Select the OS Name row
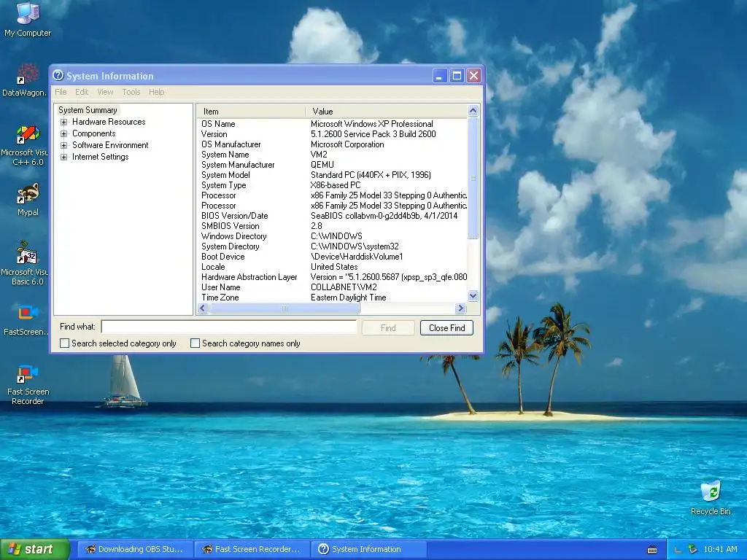The width and height of the screenshot is (747, 560). [332, 124]
